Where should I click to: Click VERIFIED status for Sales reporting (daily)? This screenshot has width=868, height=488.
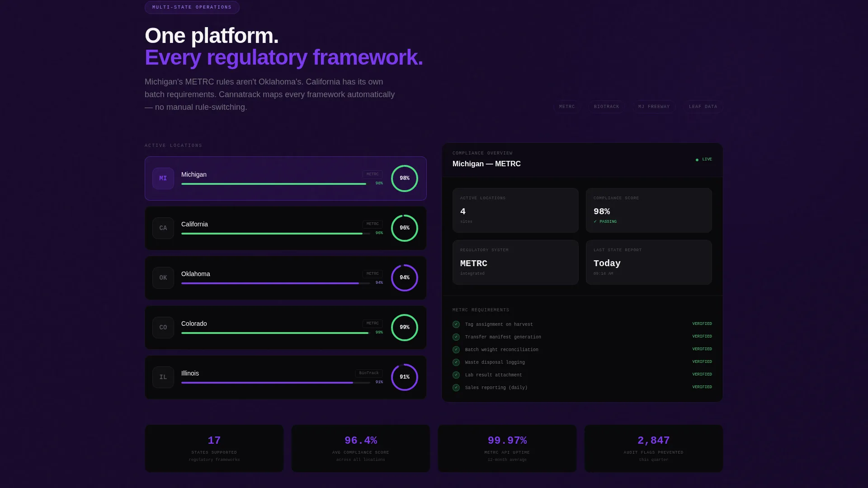click(x=702, y=387)
